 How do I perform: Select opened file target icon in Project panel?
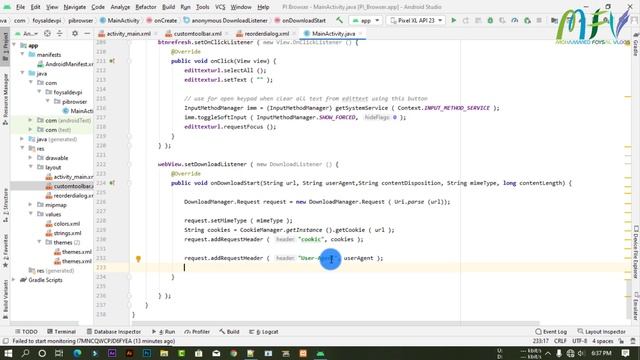[x=47, y=33]
